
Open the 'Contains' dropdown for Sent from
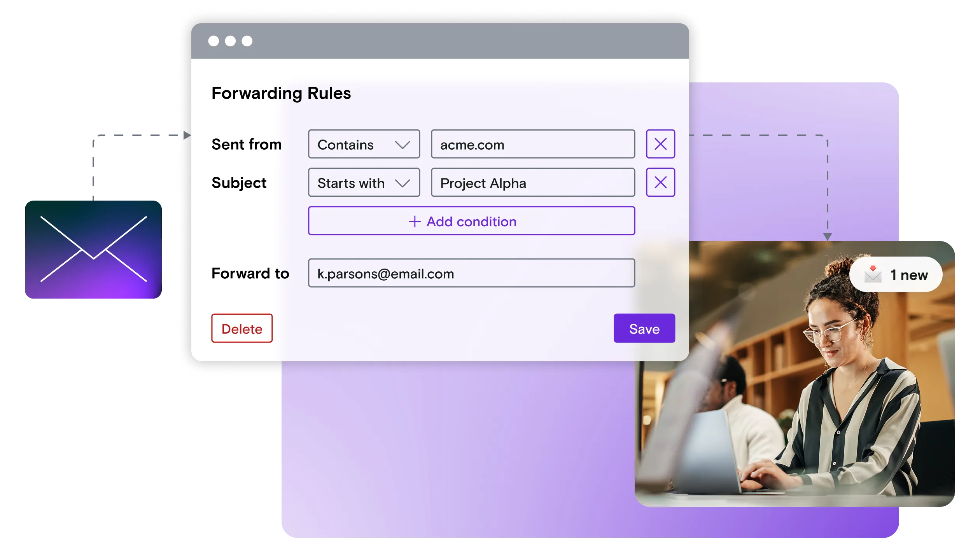click(364, 144)
